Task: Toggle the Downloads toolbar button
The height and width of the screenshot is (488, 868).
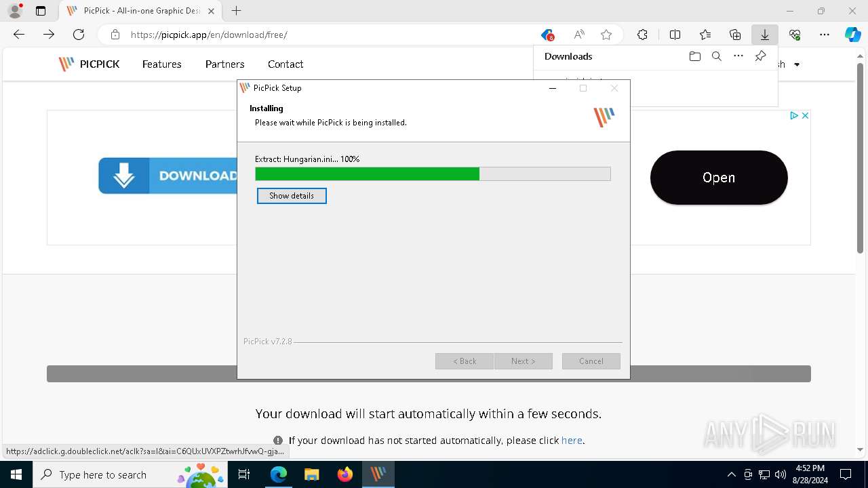Action: pyautogui.click(x=765, y=35)
